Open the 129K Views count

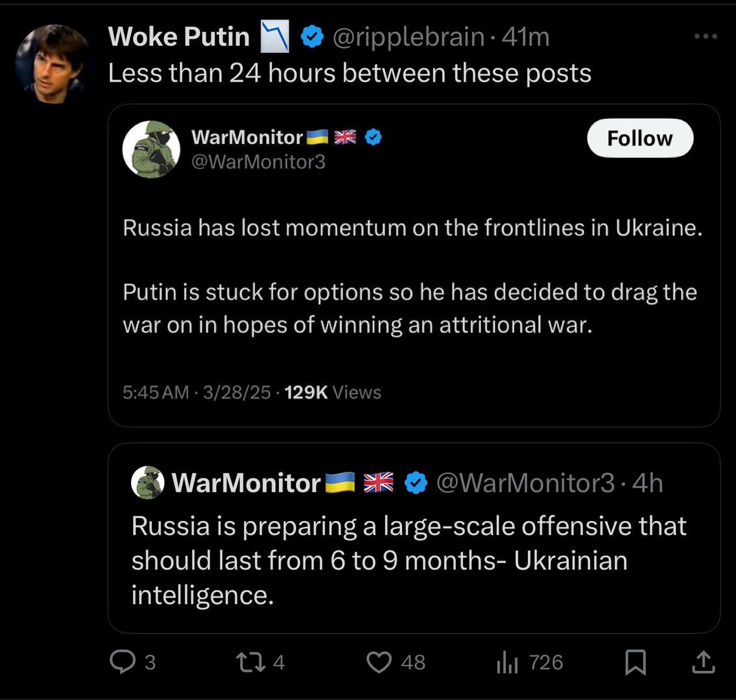point(332,392)
